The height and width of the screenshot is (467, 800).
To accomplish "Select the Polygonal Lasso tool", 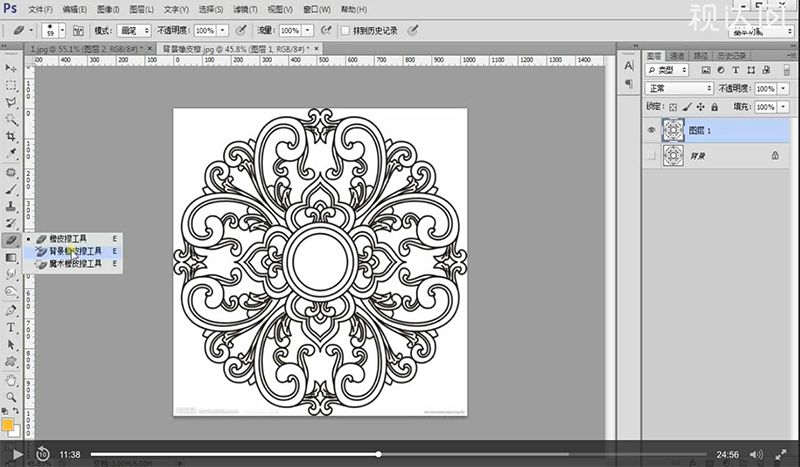I will 11,102.
